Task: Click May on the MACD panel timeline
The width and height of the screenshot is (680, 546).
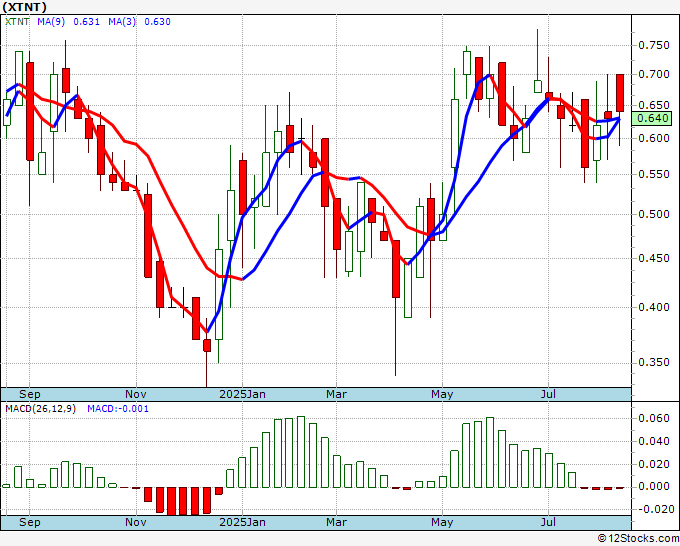Action: click(442, 522)
